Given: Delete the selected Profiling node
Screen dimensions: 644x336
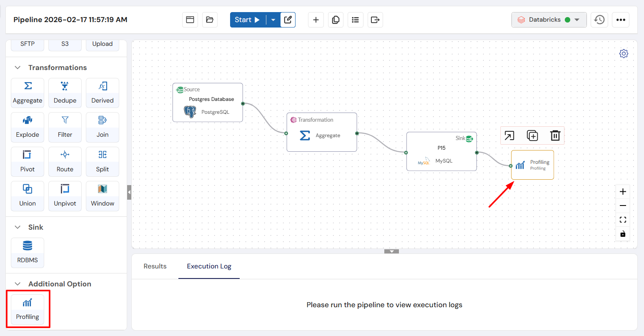Looking at the screenshot, I should [555, 135].
